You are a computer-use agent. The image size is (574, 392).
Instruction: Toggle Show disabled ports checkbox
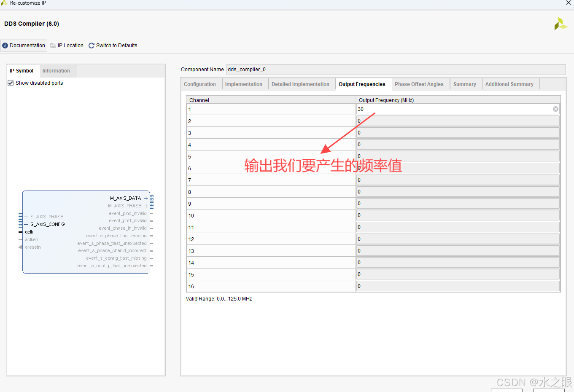pos(11,83)
